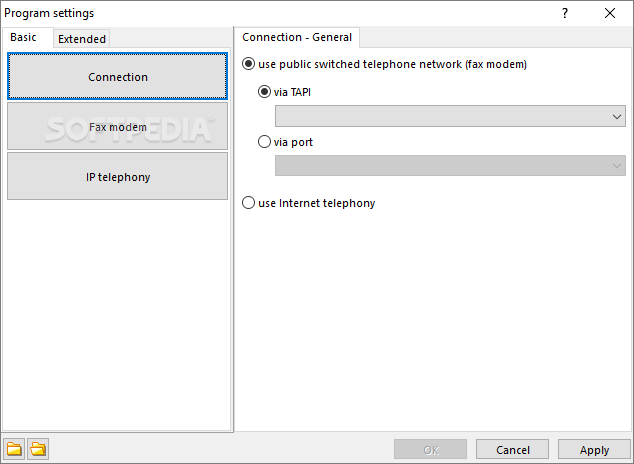This screenshot has width=634, height=464.
Task: Open the Connection - General tab
Action: click(x=297, y=37)
